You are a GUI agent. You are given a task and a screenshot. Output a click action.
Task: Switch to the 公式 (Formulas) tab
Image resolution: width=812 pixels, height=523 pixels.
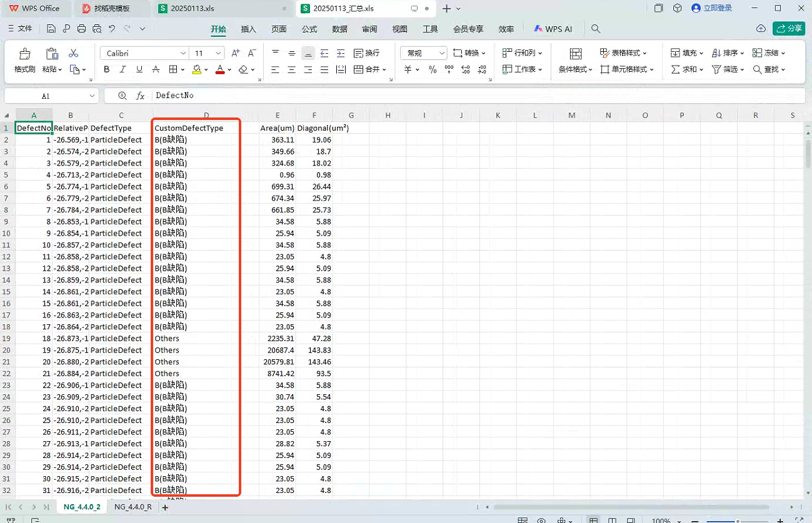309,29
